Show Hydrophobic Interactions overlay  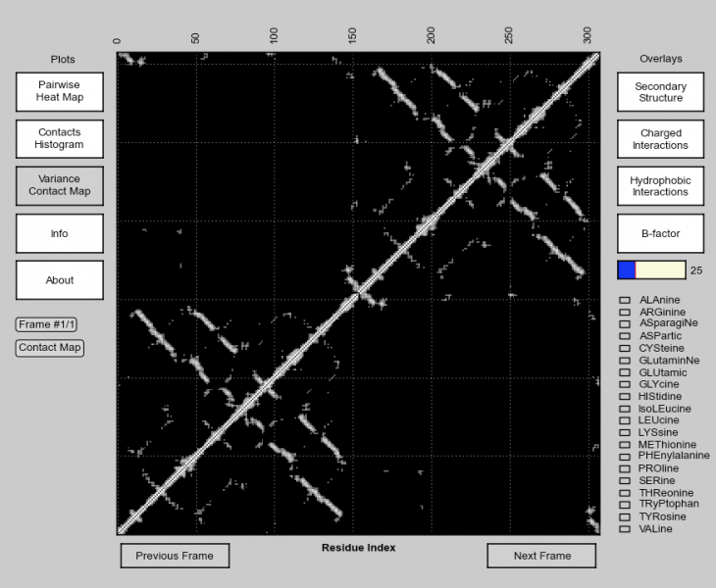[x=660, y=186]
